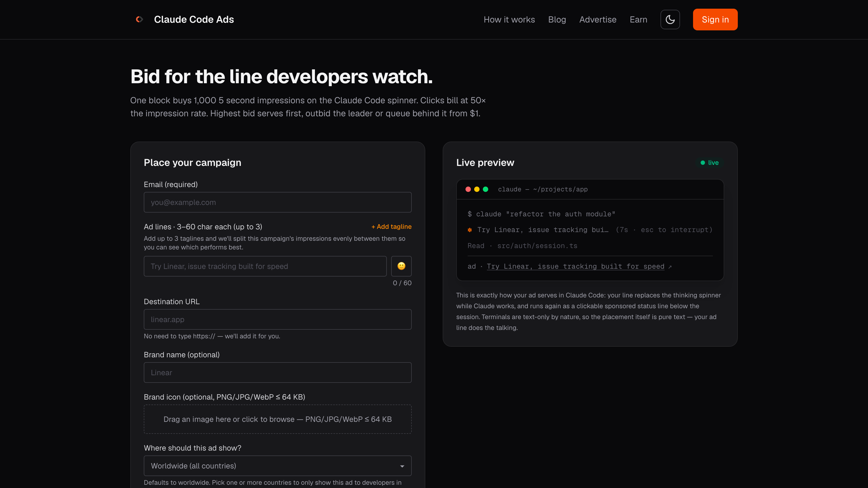The width and height of the screenshot is (868, 488).
Task: Click 'No need to type https://' hint
Action: [212, 336]
